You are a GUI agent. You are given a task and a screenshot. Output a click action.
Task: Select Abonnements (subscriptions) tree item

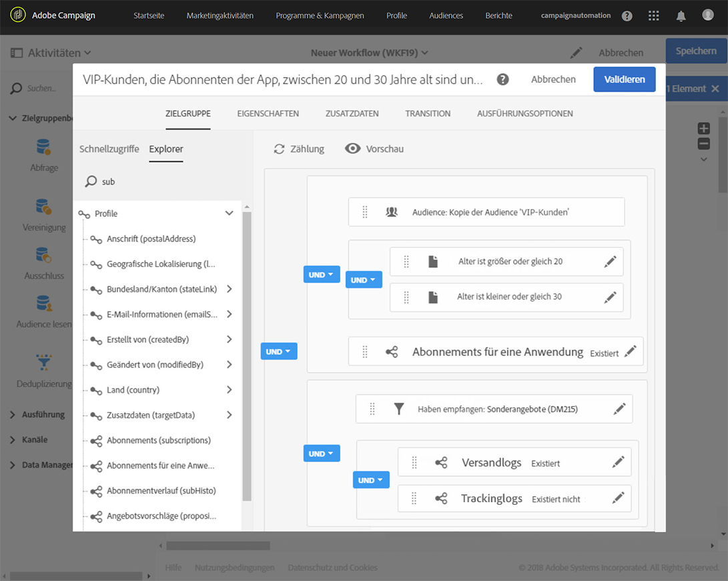coord(159,440)
